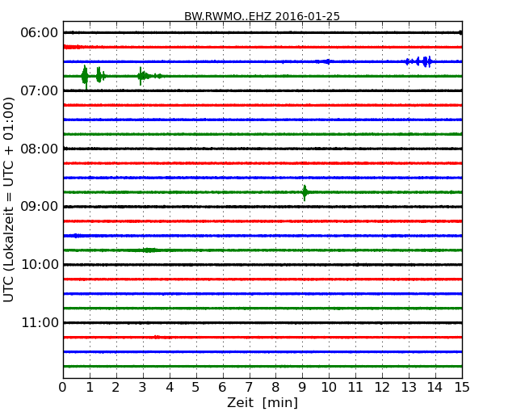This screenshot has width=525, height=420.
Task: Click x-axis tick label 6
Action: 222,388
